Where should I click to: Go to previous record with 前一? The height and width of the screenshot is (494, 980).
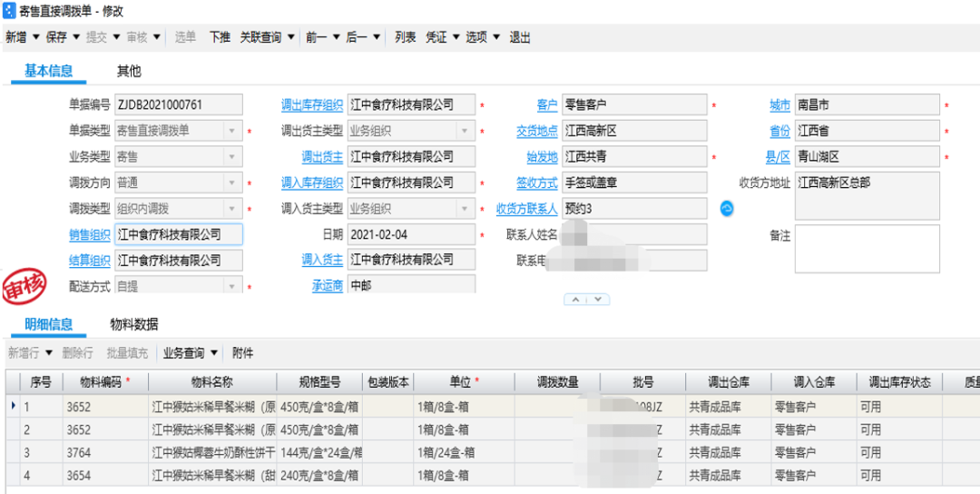pos(317,37)
